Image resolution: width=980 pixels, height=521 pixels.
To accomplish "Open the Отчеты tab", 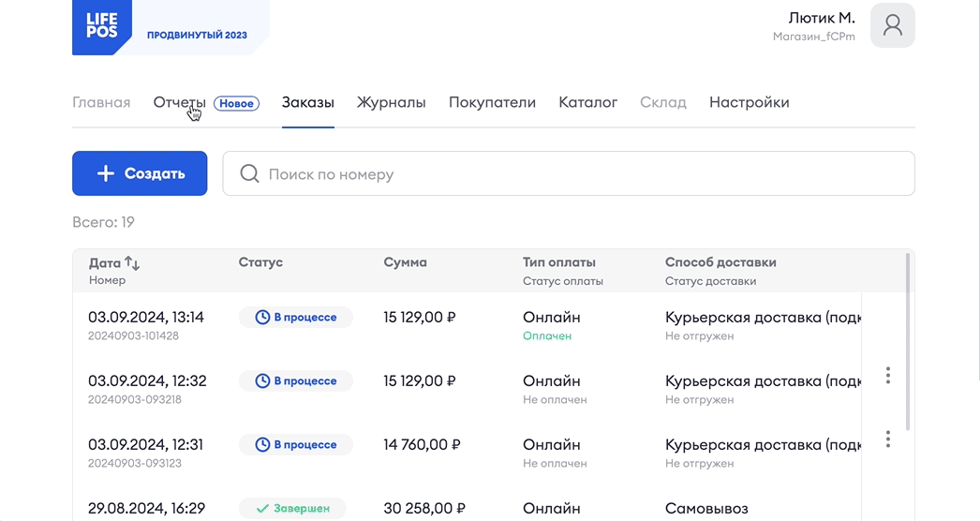I will click(179, 102).
